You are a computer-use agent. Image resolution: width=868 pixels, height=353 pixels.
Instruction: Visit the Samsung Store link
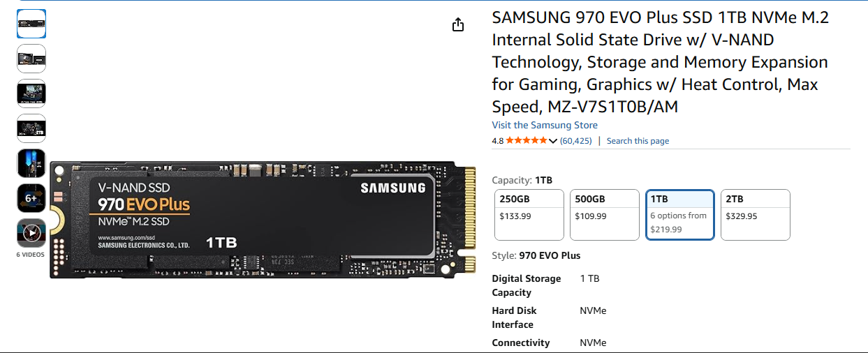545,125
